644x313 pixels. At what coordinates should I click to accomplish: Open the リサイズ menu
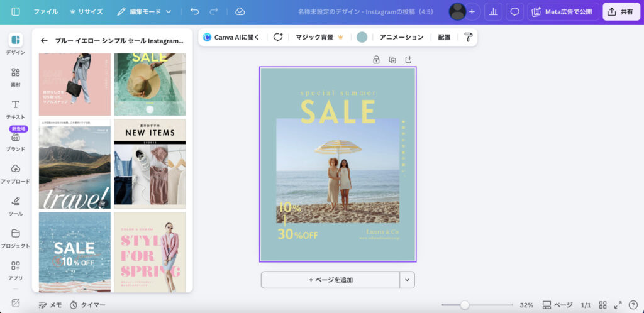[86, 12]
